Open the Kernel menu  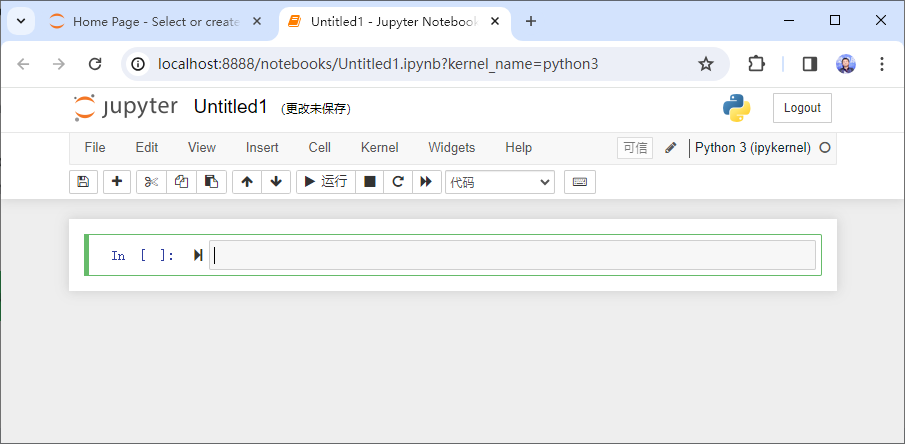(379, 147)
